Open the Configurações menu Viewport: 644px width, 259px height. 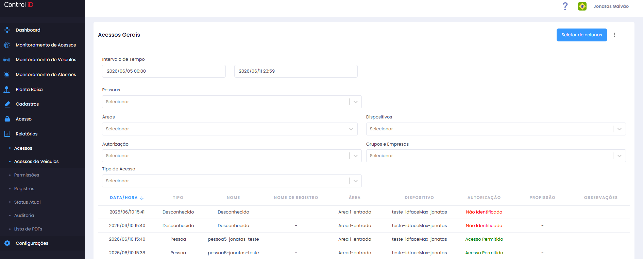pyautogui.click(x=32, y=243)
